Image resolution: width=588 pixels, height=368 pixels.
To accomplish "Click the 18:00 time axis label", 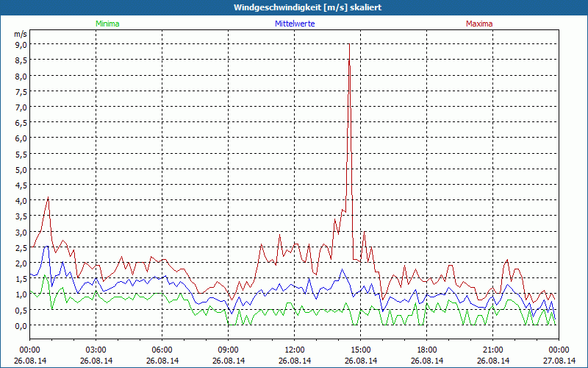I will 427,350.
